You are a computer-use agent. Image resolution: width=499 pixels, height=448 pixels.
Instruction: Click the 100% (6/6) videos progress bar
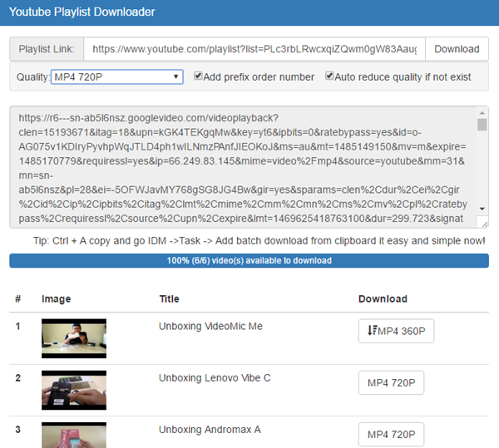coord(249,261)
